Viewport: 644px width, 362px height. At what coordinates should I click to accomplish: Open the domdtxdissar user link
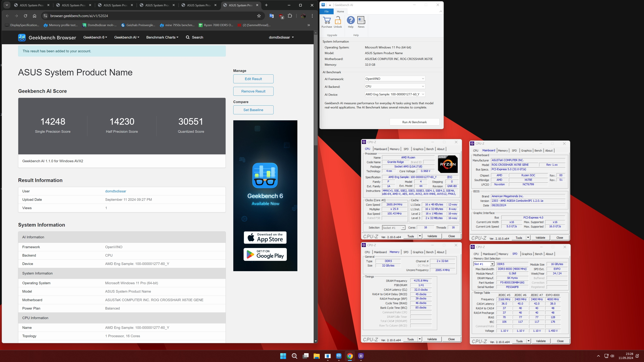[x=116, y=191]
